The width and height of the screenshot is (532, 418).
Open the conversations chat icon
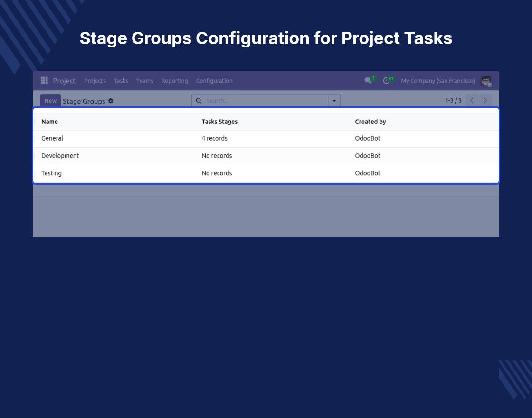point(368,80)
